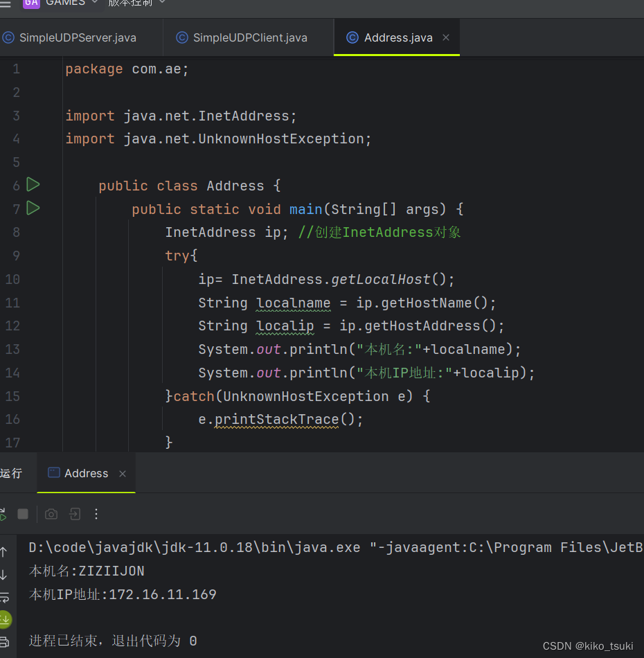Screen dimensions: 644x658
Task: Go down the stack trace with the down arrow
Action: [3, 574]
